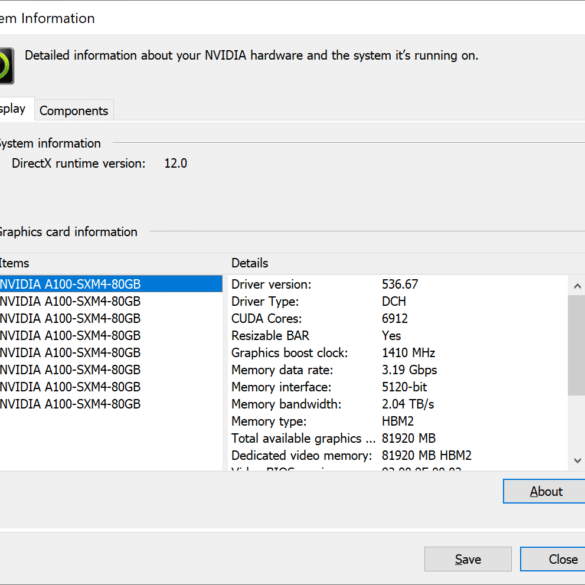Click the details list scroll-down arrow
585x585 pixels.
(x=577, y=460)
